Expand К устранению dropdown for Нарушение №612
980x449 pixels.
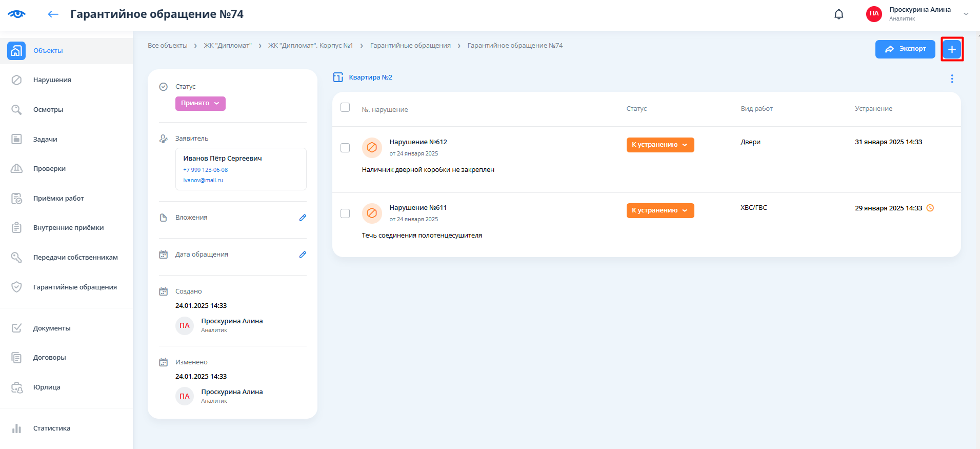tap(660, 145)
